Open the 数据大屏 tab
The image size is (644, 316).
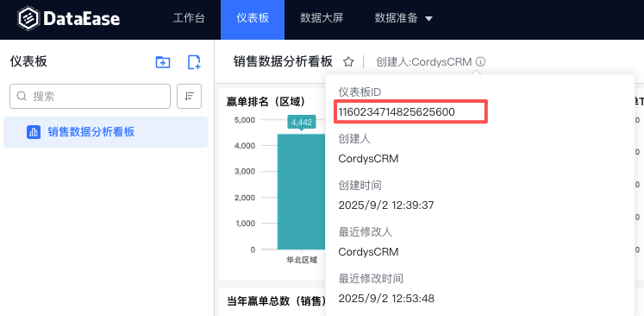[322, 18]
